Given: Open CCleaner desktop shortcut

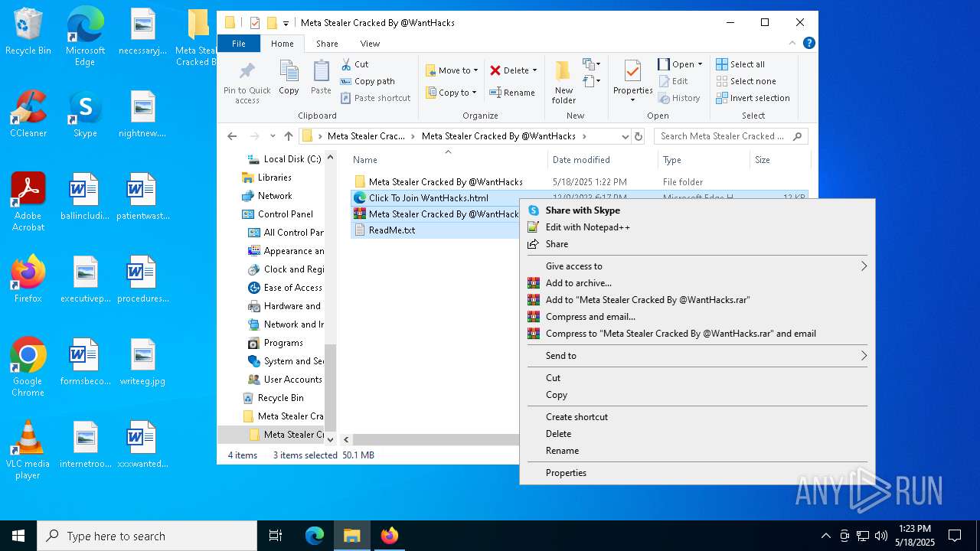Looking at the screenshot, I should point(28,113).
